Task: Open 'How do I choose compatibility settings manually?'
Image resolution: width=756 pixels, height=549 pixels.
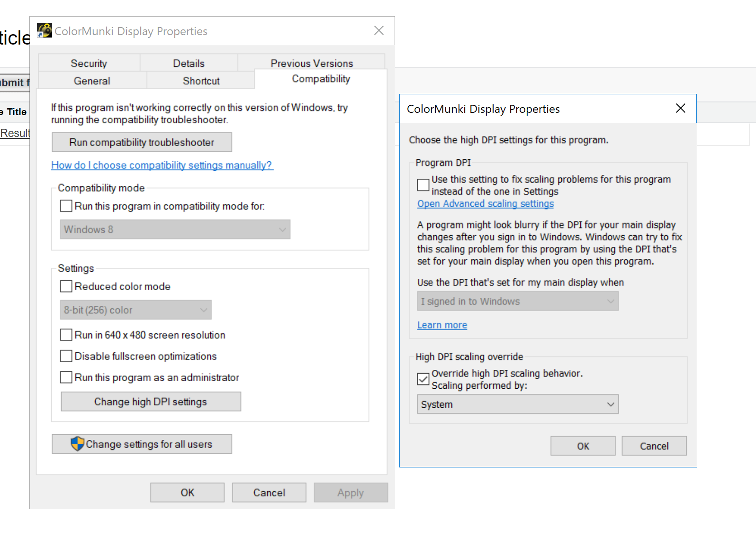Action: [x=162, y=165]
